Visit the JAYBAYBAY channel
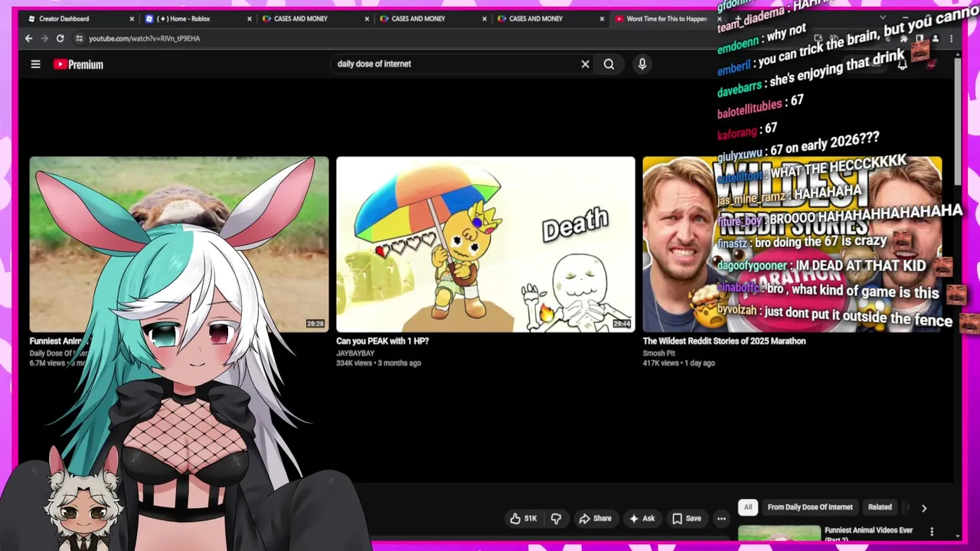The width and height of the screenshot is (980, 551). 354,354
